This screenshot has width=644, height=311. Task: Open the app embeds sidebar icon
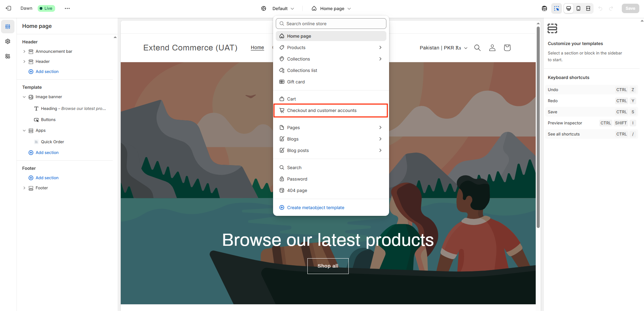point(8,56)
